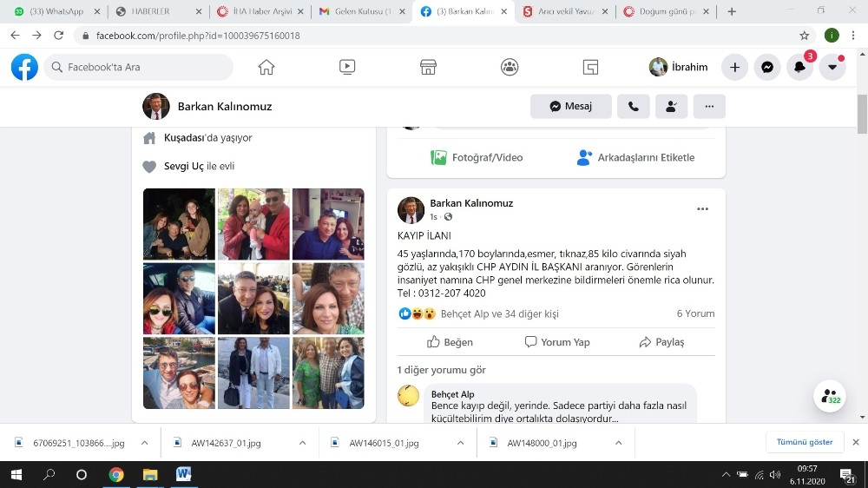Image resolution: width=868 pixels, height=488 pixels.
Task: Open Messenger icon in top bar
Action: click(767, 67)
